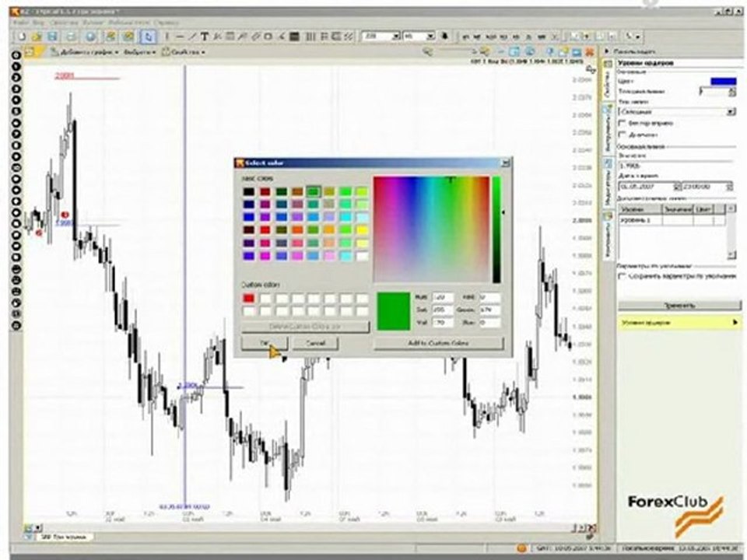Collapse the tools panel with the header arrow
The height and width of the screenshot is (560, 747).
point(607,51)
